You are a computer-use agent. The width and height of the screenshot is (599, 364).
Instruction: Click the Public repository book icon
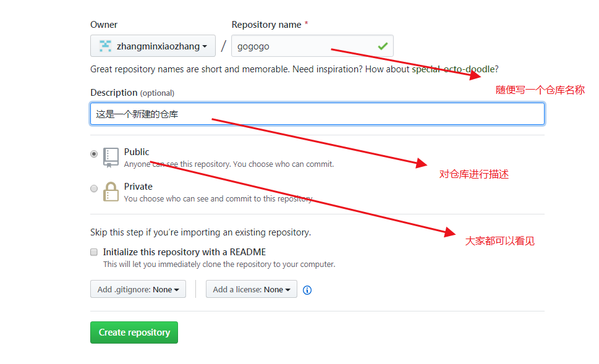coord(111,158)
